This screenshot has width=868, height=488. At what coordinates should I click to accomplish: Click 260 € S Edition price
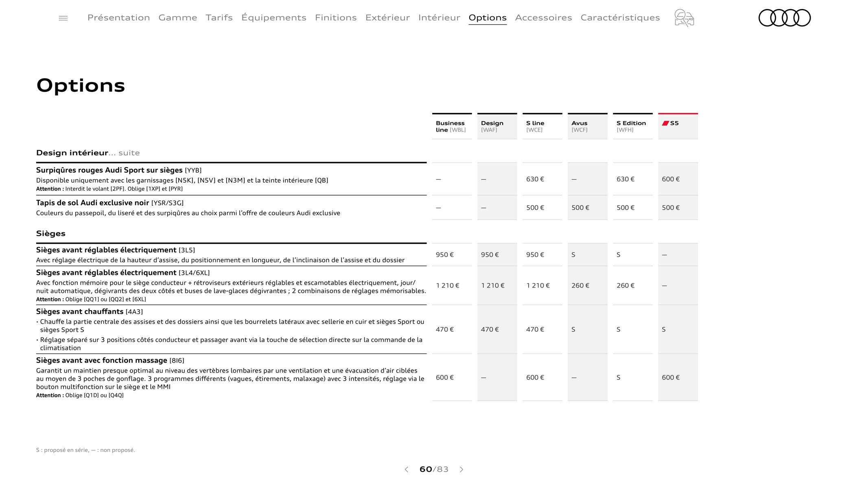pos(625,285)
